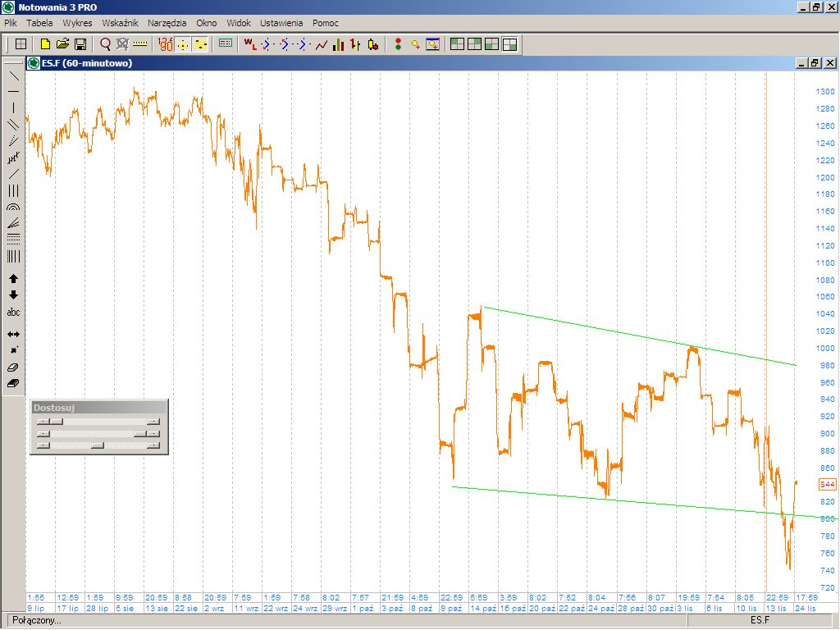This screenshot has height=630, width=840.
Task: Click the red 1 9 0 numbers icon
Action: (x=166, y=44)
